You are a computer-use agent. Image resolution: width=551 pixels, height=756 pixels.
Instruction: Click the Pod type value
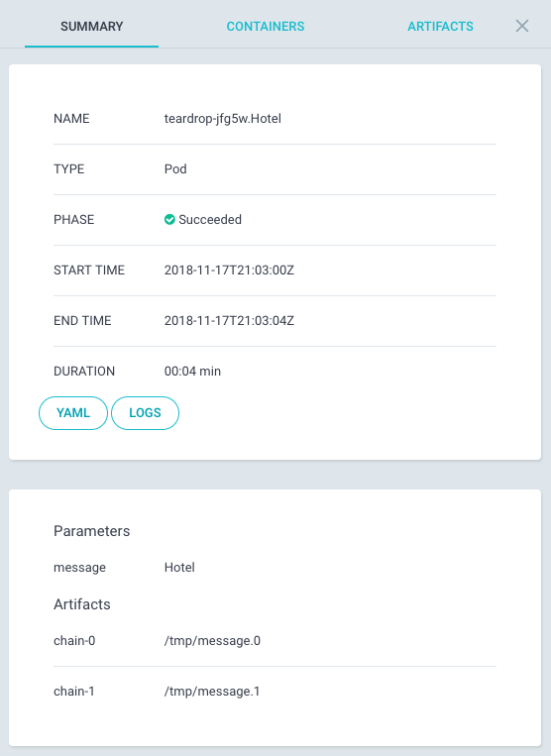pyautogui.click(x=175, y=169)
